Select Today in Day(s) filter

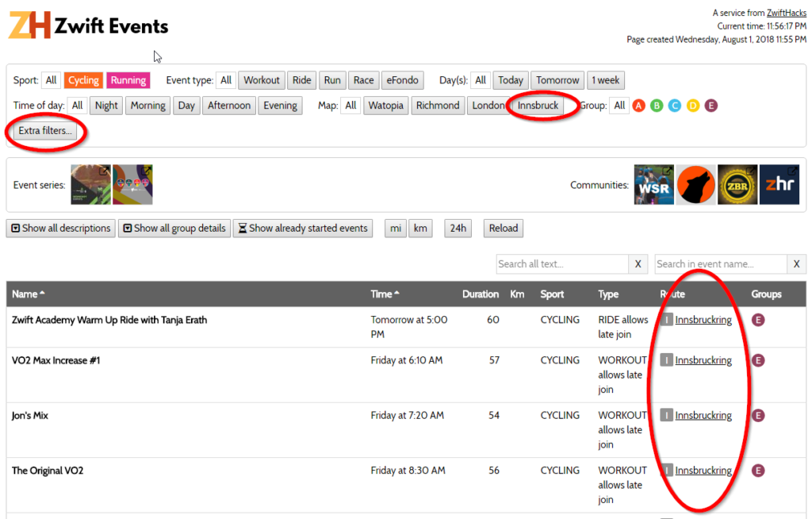click(511, 80)
